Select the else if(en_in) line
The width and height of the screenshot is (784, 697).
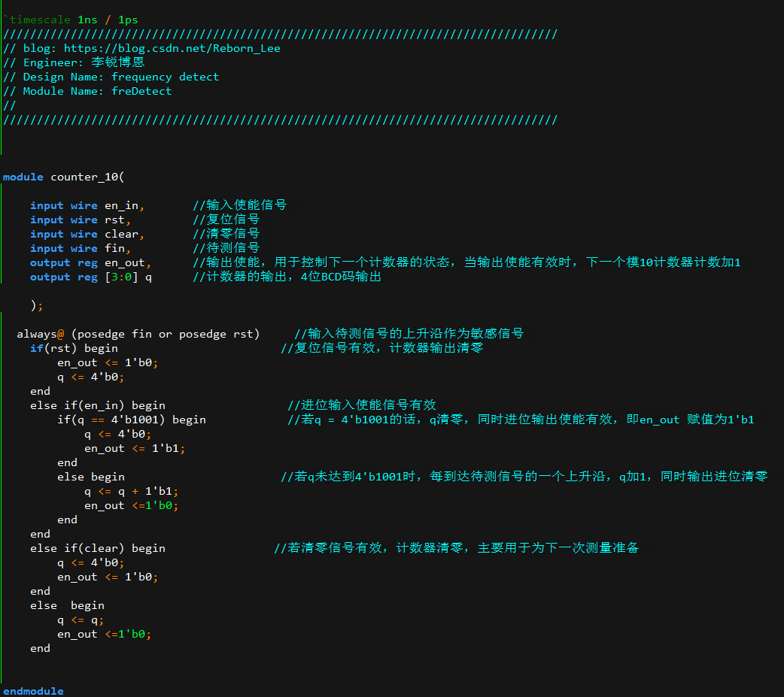coord(90,405)
